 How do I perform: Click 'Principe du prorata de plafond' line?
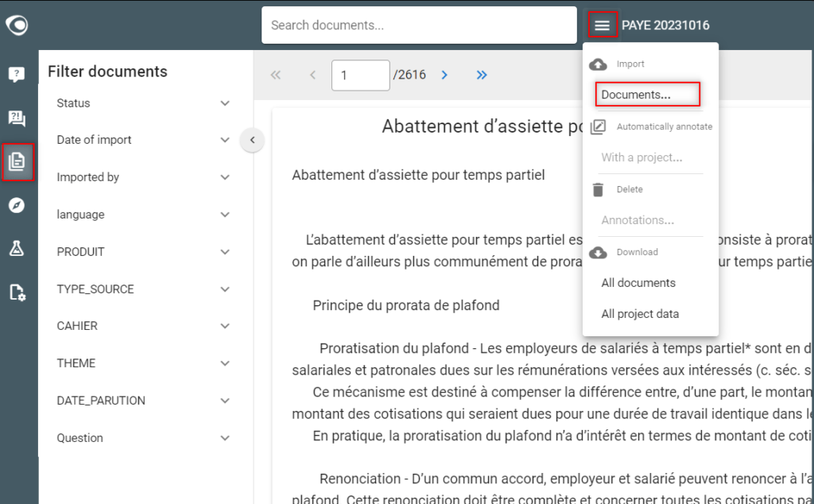[406, 305]
